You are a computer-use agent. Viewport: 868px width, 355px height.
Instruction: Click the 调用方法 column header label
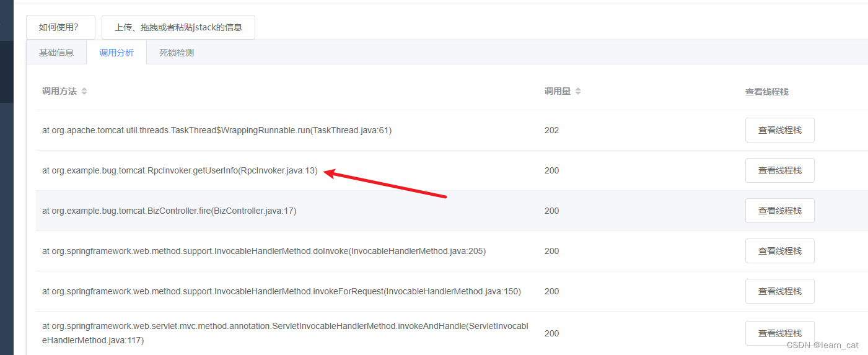tap(59, 91)
